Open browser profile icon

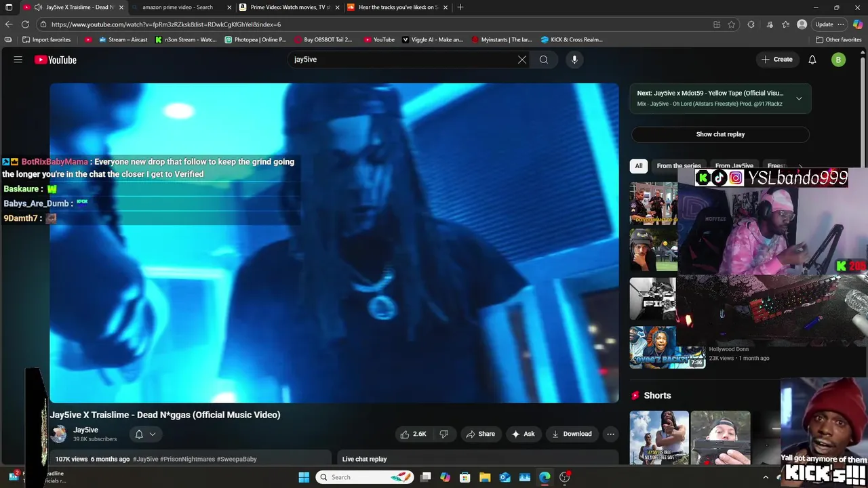[x=802, y=24]
